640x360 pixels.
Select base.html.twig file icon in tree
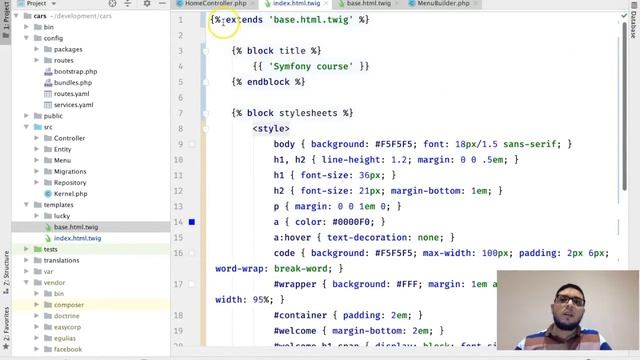tap(48, 227)
